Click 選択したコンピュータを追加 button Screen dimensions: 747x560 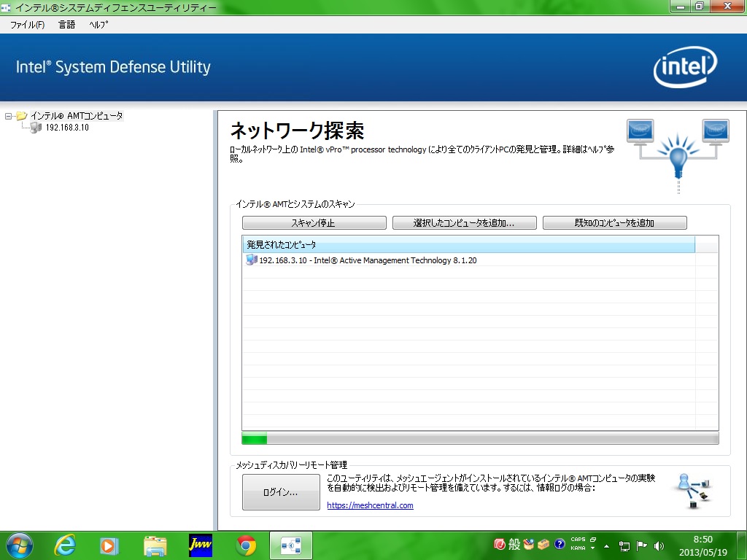click(464, 223)
